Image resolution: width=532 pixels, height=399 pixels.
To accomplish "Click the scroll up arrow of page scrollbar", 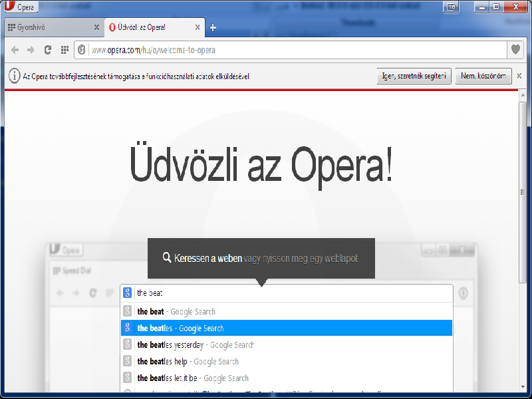I will (x=523, y=96).
